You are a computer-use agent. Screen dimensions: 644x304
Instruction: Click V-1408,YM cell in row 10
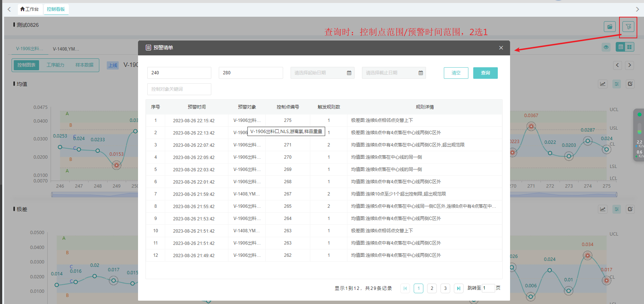247,231
